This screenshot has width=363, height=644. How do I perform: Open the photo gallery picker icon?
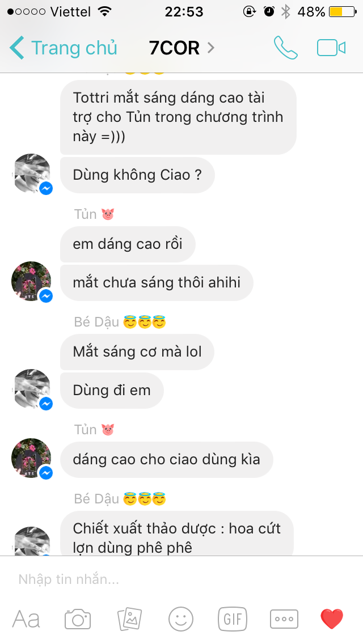point(129,619)
